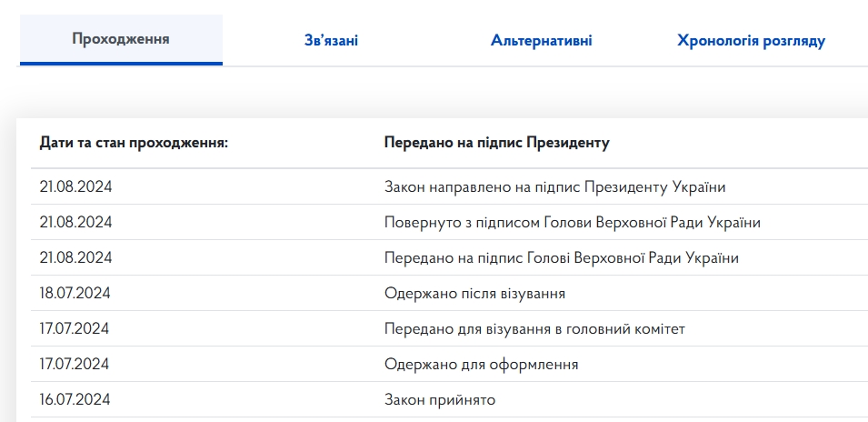Click date beside 'Передано для візування'
The width and height of the screenshot is (868, 422).
click(x=75, y=328)
